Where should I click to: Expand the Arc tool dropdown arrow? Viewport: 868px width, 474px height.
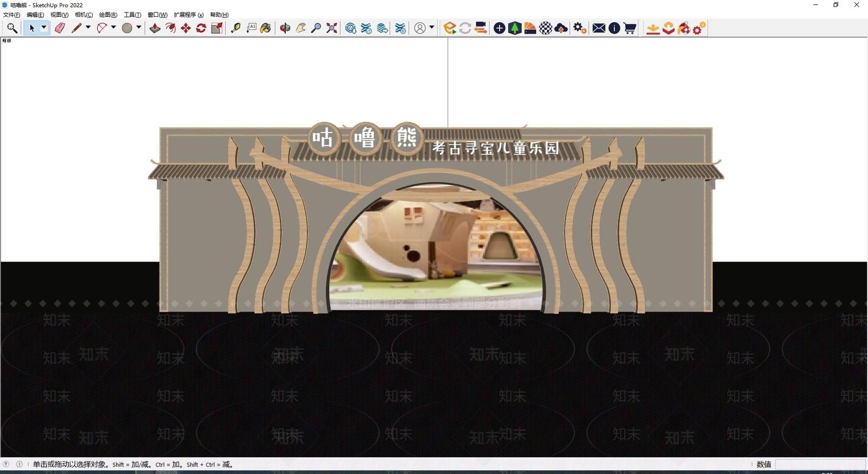pyautogui.click(x=113, y=28)
